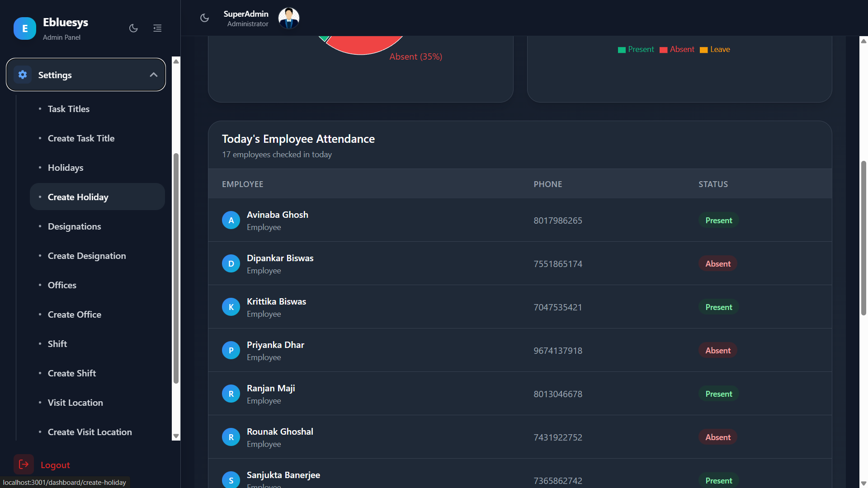Open SuperAdmin profile avatar
This screenshot has width=868, height=488.
pyautogui.click(x=288, y=18)
